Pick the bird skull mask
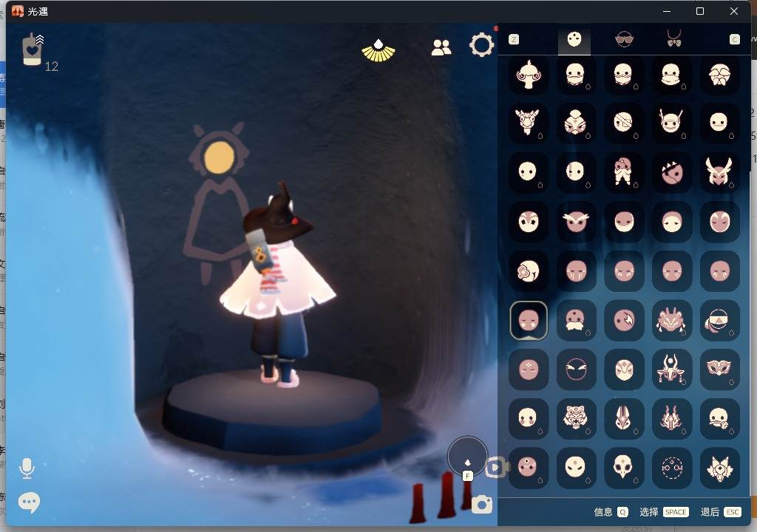Viewport: 757px width, 532px height. [624, 467]
